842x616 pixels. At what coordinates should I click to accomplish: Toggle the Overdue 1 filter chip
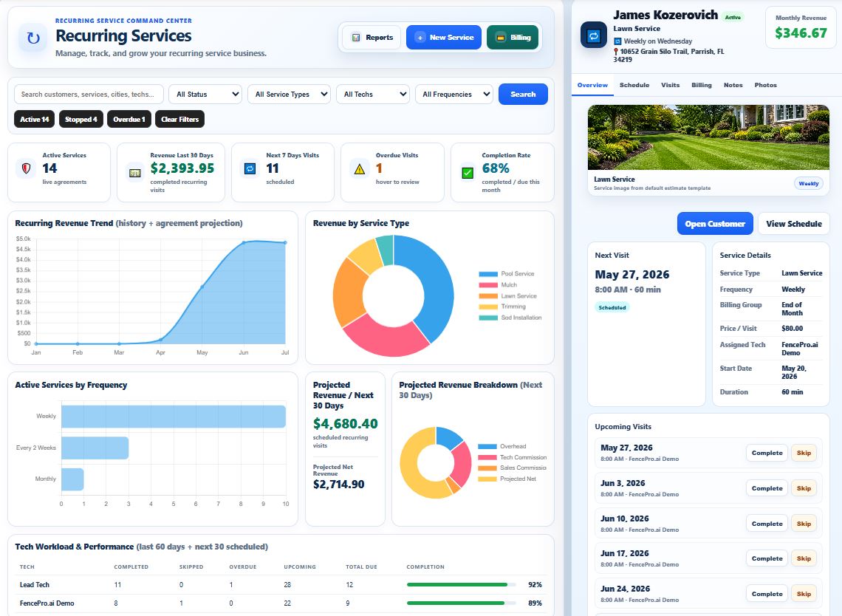tap(129, 119)
